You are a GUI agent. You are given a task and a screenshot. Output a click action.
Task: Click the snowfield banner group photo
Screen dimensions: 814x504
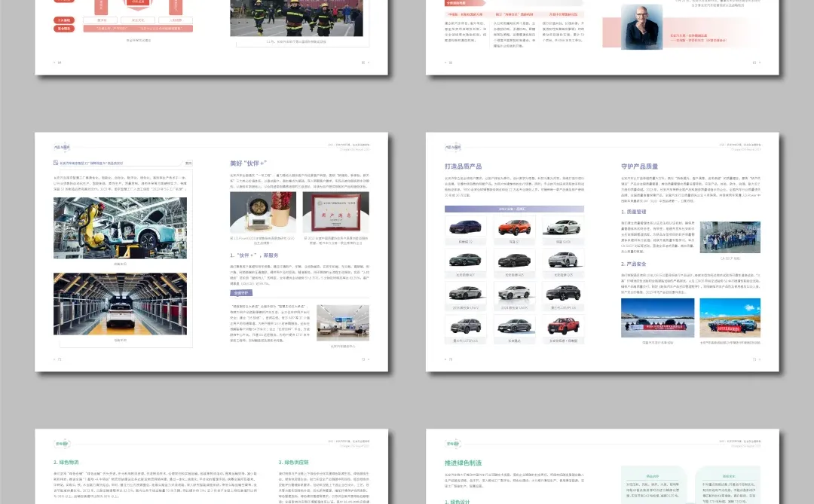[658, 318]
